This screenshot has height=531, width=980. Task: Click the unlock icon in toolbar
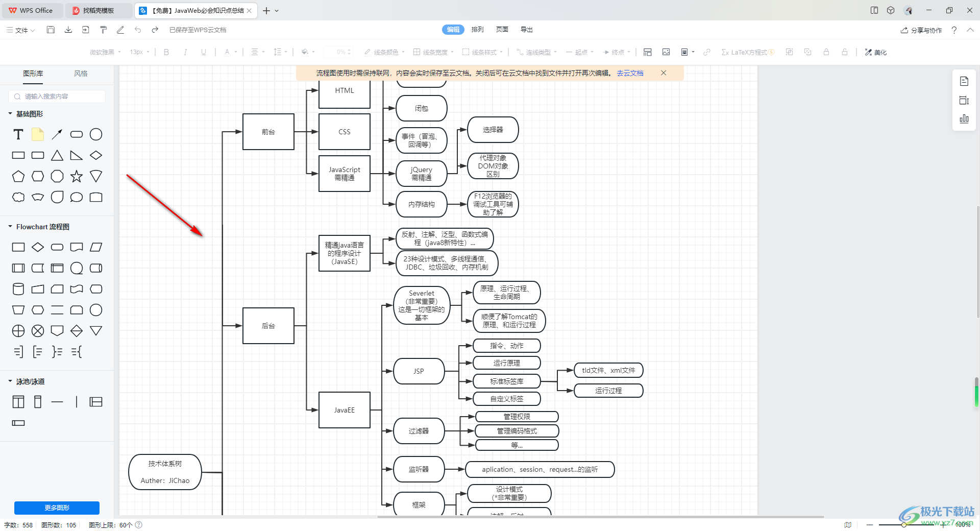click(845, 52)
